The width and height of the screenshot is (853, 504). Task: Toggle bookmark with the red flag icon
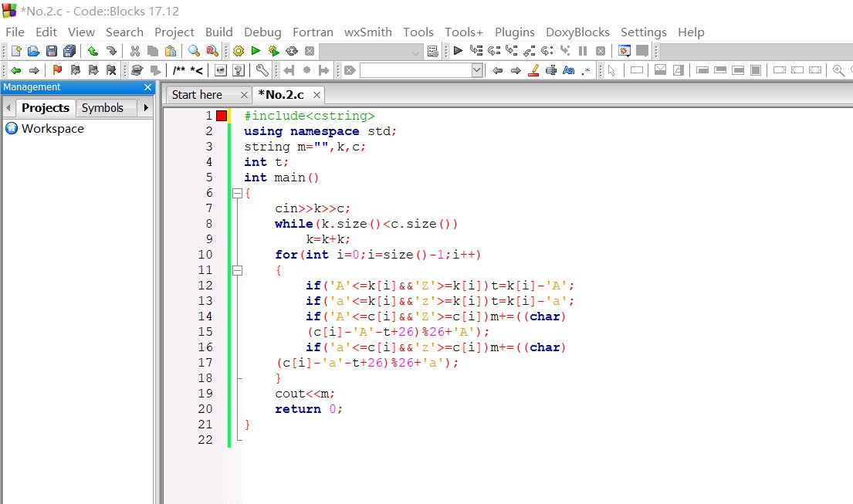pos(57,70)
